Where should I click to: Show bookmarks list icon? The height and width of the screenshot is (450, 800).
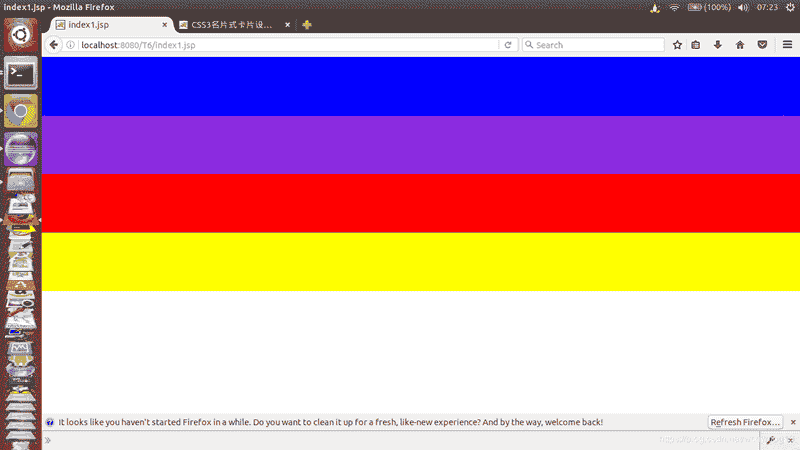[x=695, y=45]
